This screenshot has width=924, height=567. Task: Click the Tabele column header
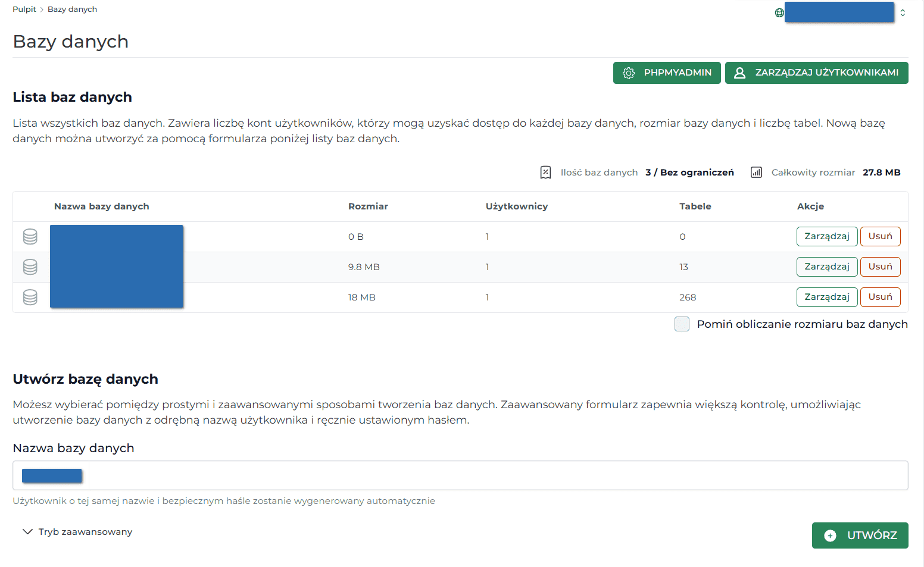(695, 206)
